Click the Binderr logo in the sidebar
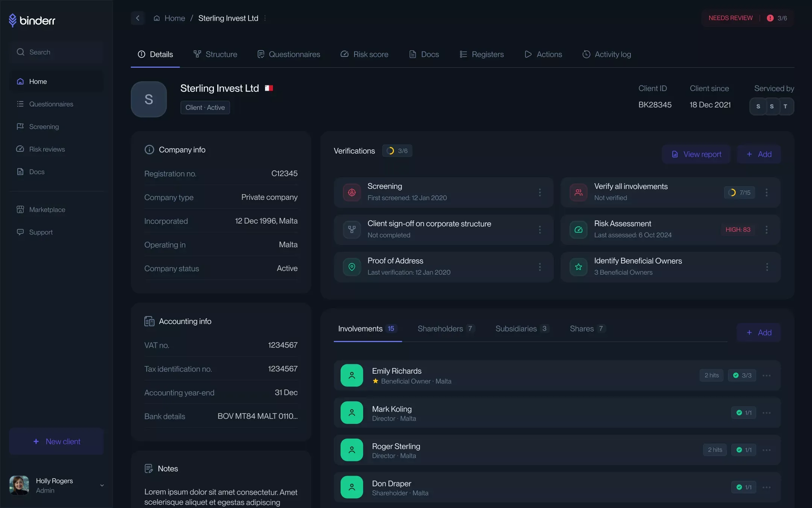 32,20
